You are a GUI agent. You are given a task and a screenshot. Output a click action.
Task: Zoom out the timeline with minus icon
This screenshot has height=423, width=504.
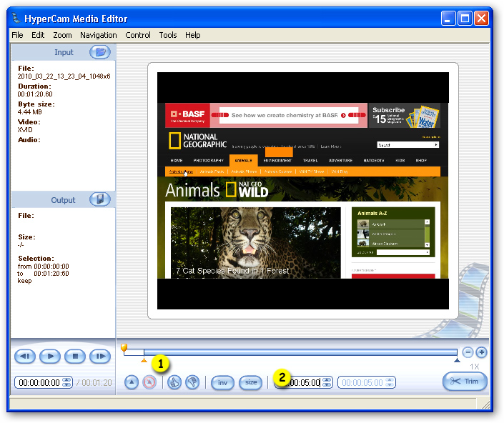click(x=468, y=352)
